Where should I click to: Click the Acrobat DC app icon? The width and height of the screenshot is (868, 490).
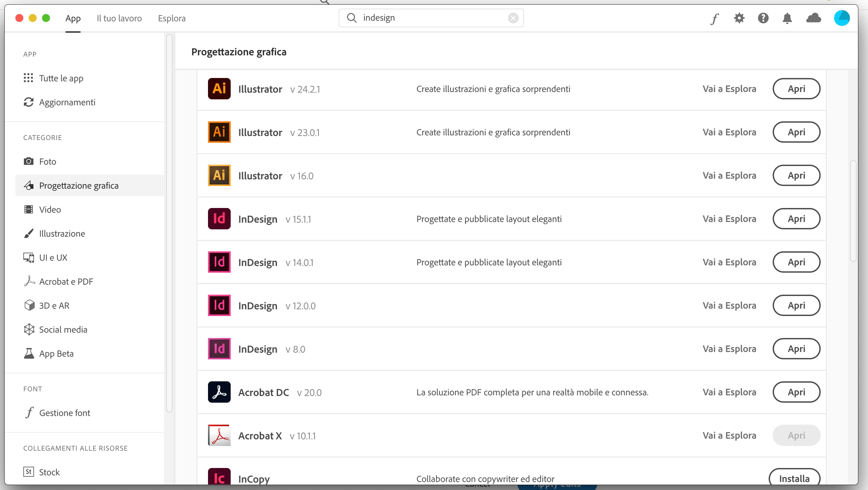tap(219, 392)
